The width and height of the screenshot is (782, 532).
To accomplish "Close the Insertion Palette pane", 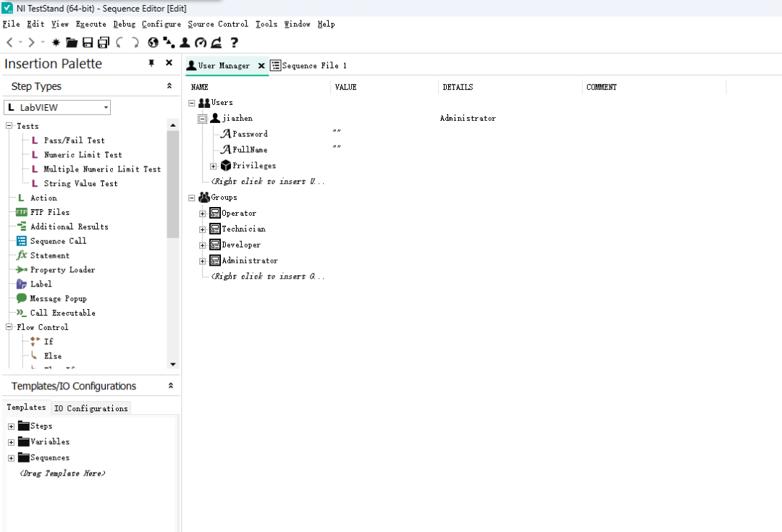I will pyautogui.click(x=169, y=63).
